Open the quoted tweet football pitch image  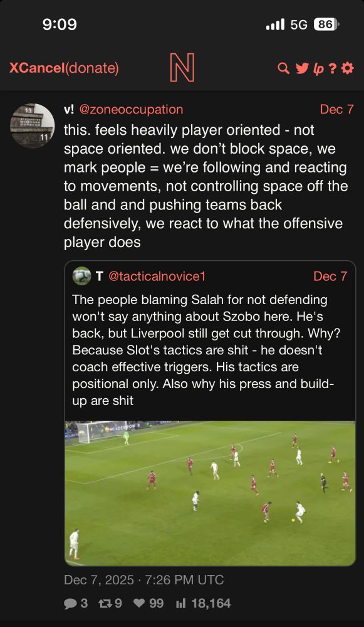210,493
